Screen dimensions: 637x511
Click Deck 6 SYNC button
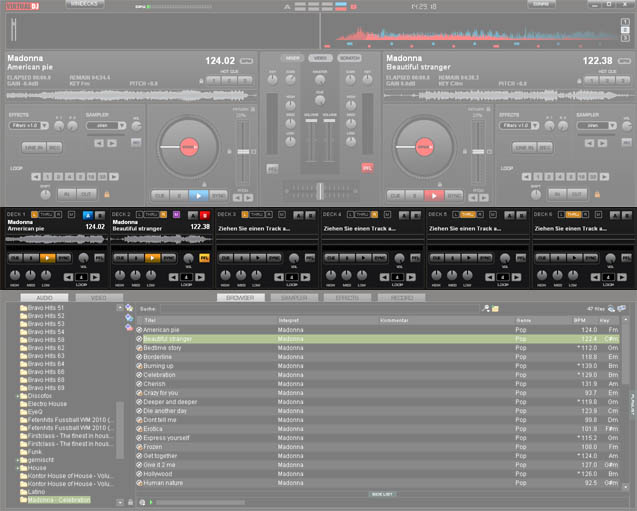click(591, 258)
